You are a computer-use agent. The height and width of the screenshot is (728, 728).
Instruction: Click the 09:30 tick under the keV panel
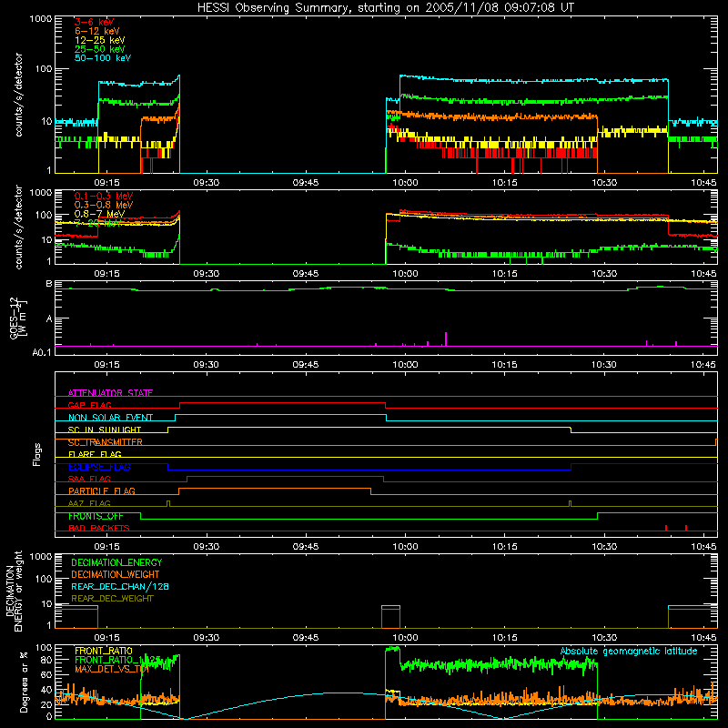coord(207,183)
